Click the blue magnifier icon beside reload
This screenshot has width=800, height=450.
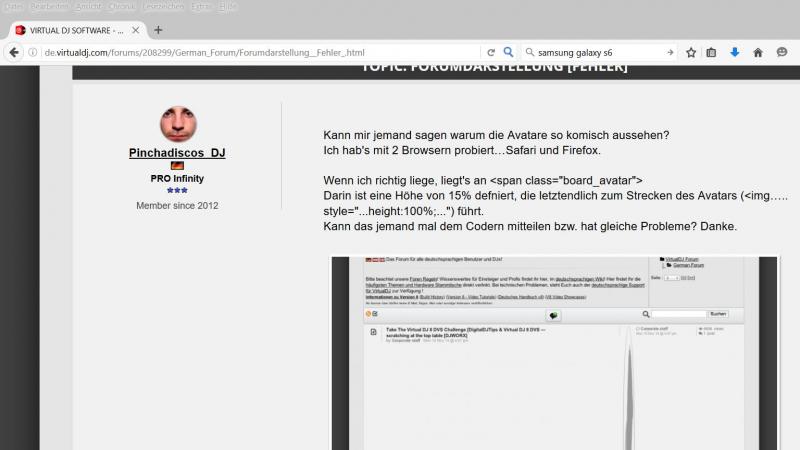pos(508,52)
